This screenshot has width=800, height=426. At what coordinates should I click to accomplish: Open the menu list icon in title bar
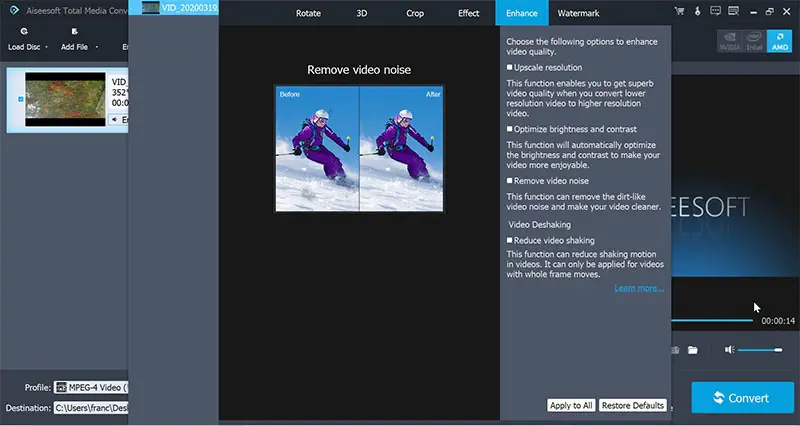coord(734,11)
